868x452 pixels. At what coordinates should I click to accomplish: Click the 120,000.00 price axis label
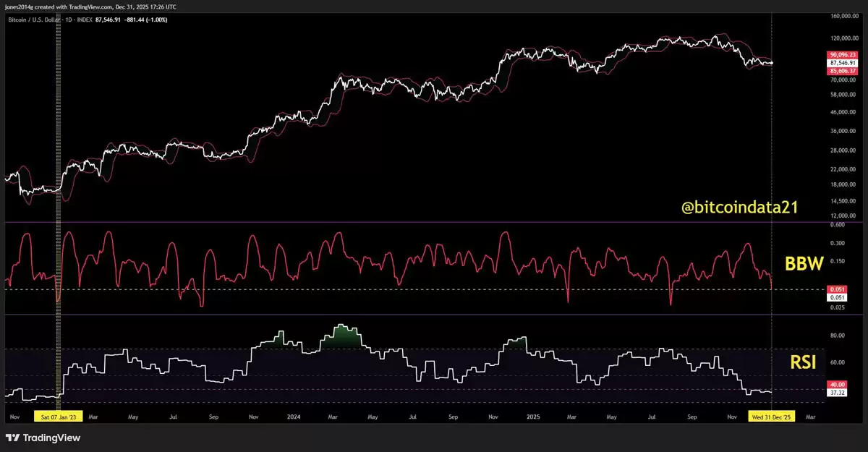[845, 38]
